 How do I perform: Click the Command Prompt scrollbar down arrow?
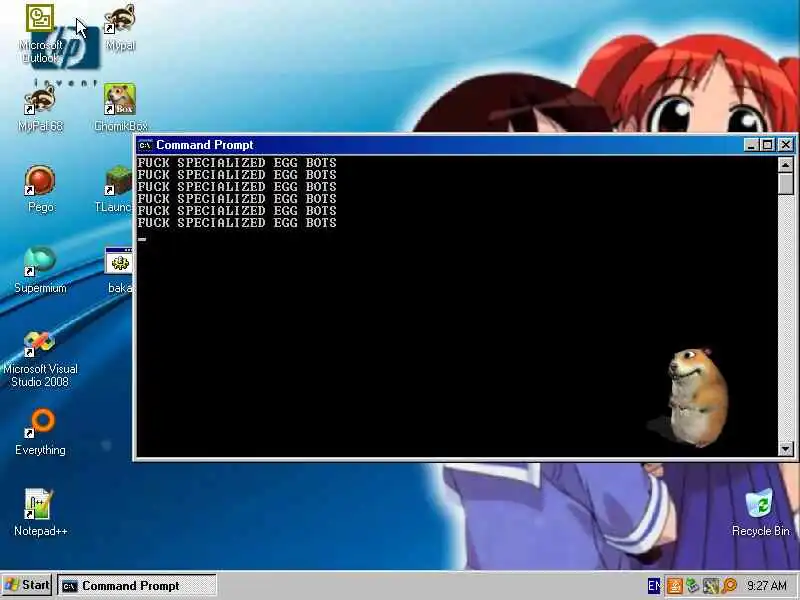click(x=786, y=449)
